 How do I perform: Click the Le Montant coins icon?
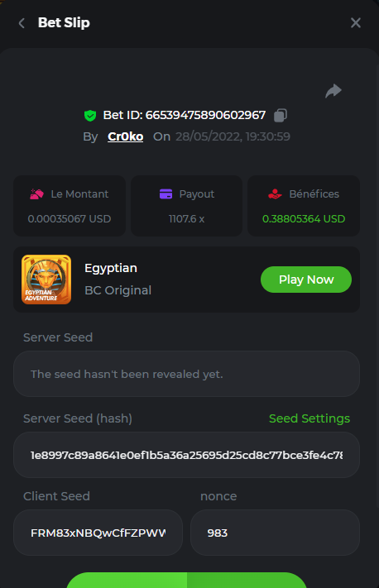(36, 194)
